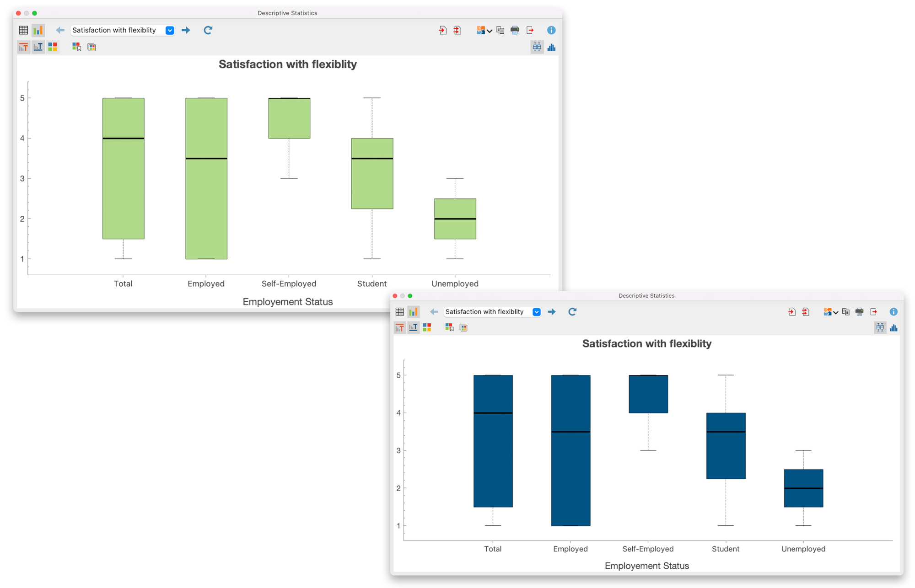Open info help icon in back window
The image size is (915, 588).
(x=551, y=30)
